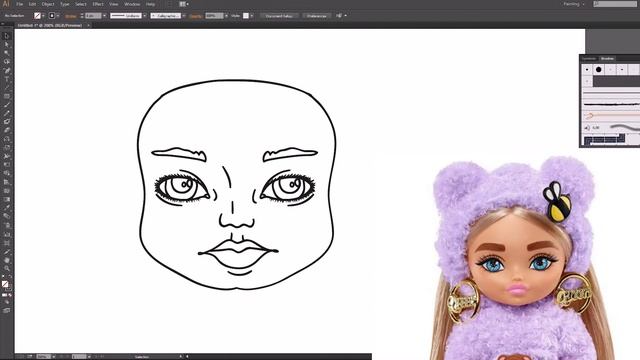The width and height of the screenshot is (640, 360).
Task: Select the Paintbrush tool
Action: tap(7, 105)
